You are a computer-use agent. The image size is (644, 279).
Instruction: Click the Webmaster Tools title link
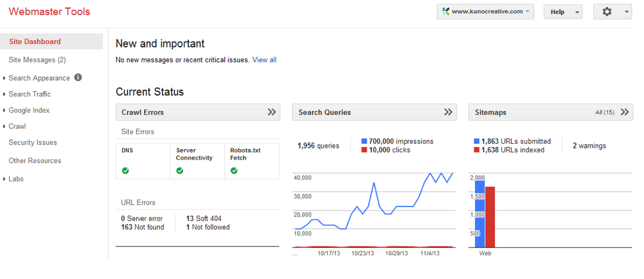tap(50, 12)
